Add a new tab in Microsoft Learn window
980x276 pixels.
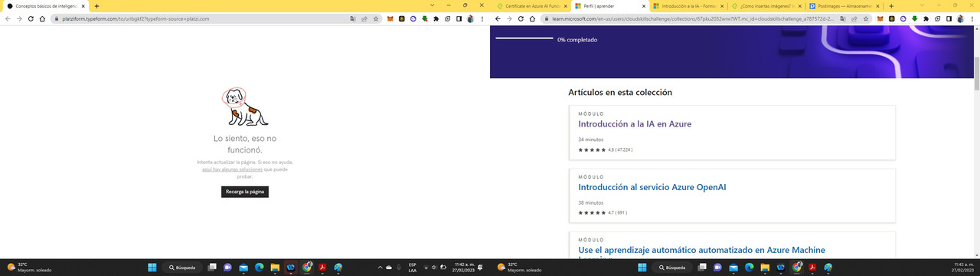(x=891, y=6)
